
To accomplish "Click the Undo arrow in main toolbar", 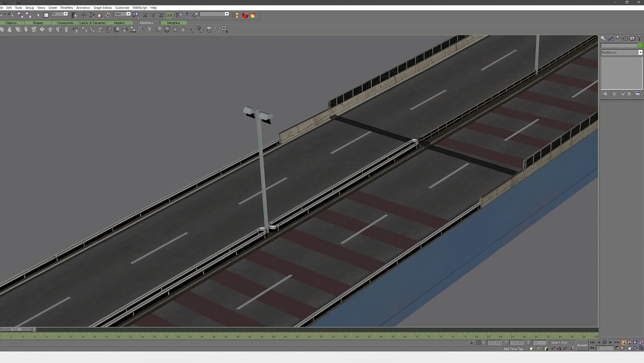I will [x=4, y=15].
